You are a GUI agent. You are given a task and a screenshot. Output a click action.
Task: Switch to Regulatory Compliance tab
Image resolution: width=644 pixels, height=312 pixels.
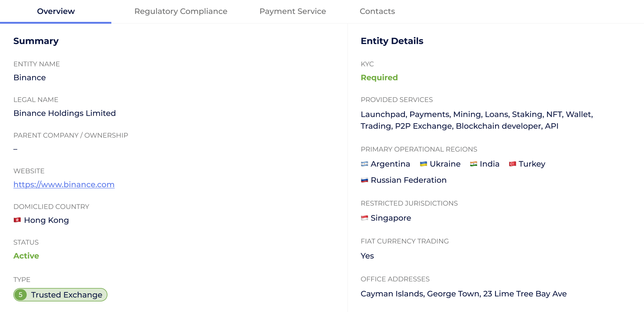click(x=181, y=11)
